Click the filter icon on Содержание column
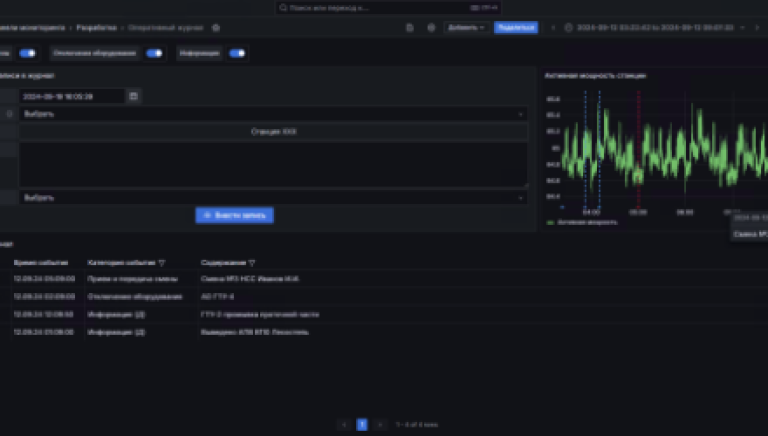Viewport: 768px width, 436px height. 251,263
